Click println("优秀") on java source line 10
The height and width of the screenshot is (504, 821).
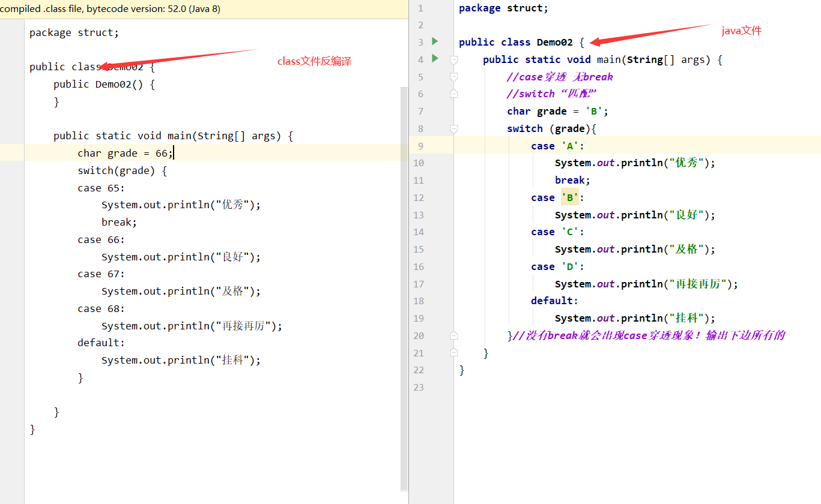(x=635, y=163)
